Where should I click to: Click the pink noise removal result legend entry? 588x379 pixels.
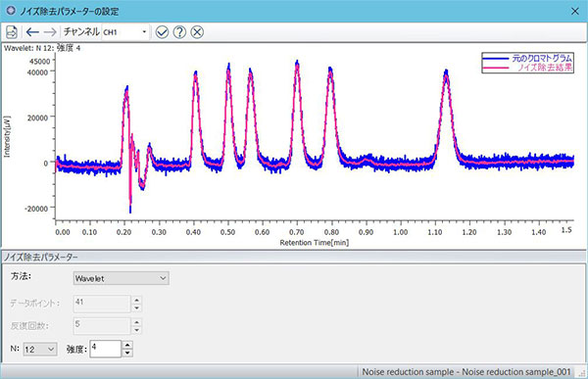tap(527, 68)
